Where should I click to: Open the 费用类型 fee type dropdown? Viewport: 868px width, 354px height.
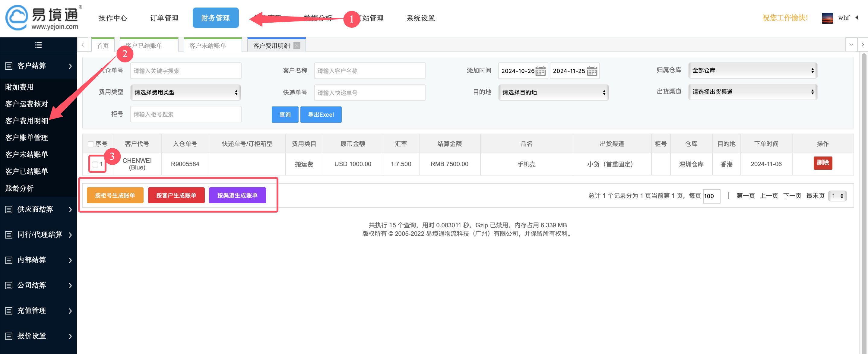186,92
